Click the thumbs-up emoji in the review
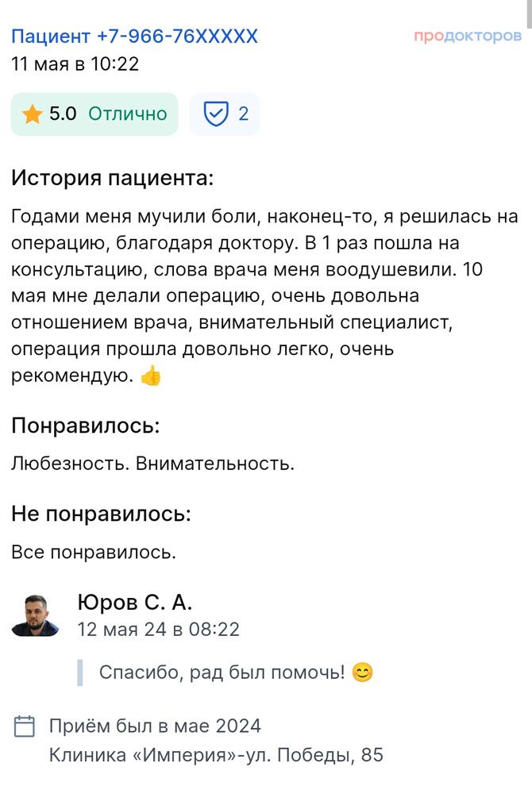Image resolution: width=532 pixels, height=794 pixels. click(150, 376)
